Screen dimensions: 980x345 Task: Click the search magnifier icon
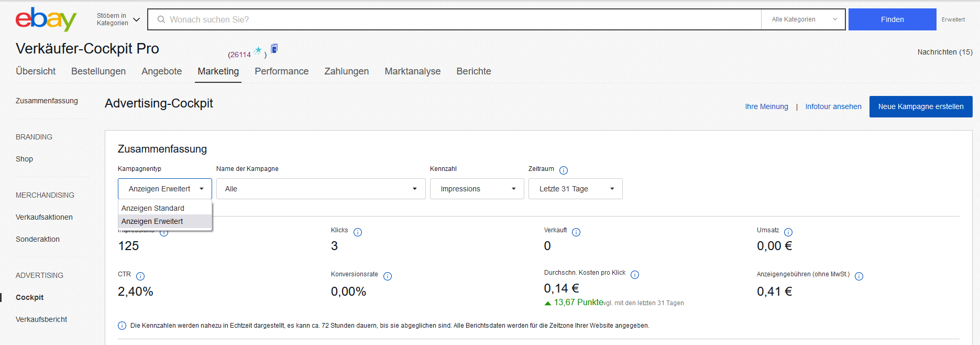click(x=161, y=19)
